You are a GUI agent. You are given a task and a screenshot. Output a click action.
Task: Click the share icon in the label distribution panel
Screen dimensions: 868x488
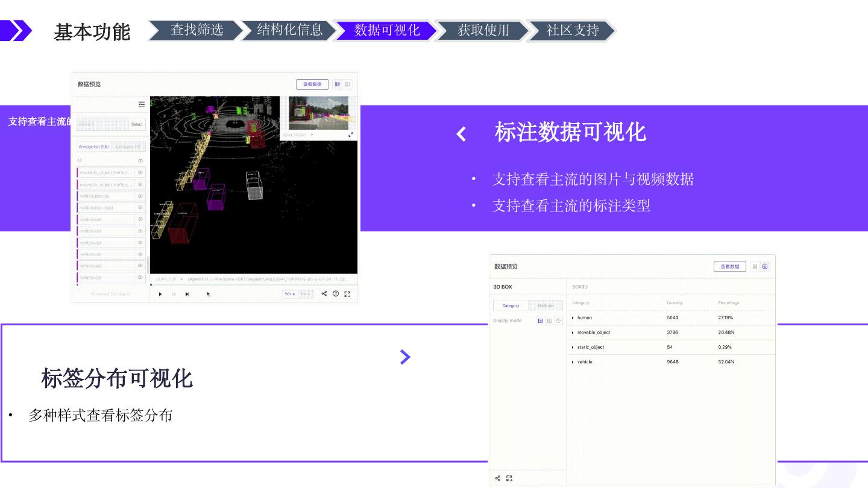(x=498, y=478)
